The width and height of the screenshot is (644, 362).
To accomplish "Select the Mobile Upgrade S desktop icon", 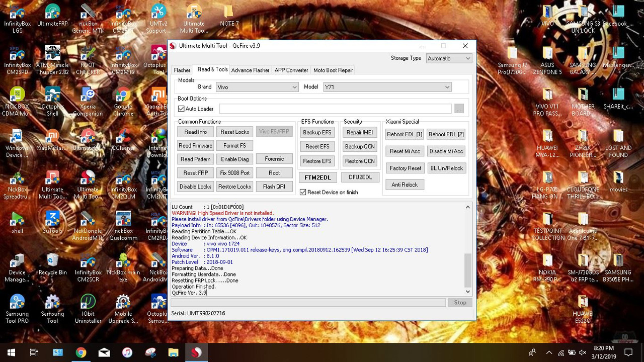I will point(123,309).
